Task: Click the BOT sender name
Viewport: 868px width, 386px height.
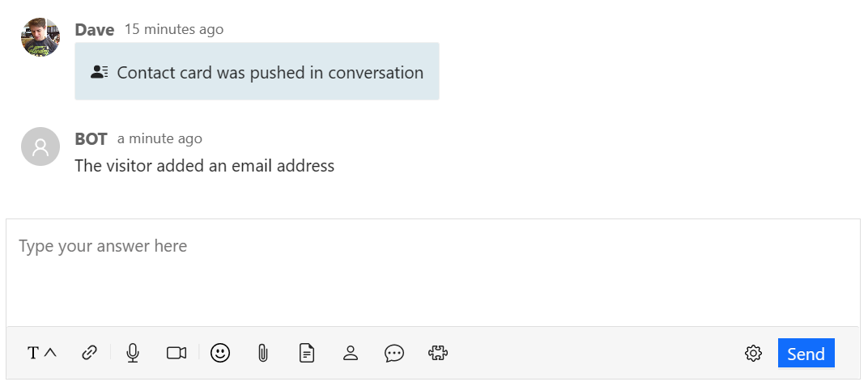Action: 91,139
